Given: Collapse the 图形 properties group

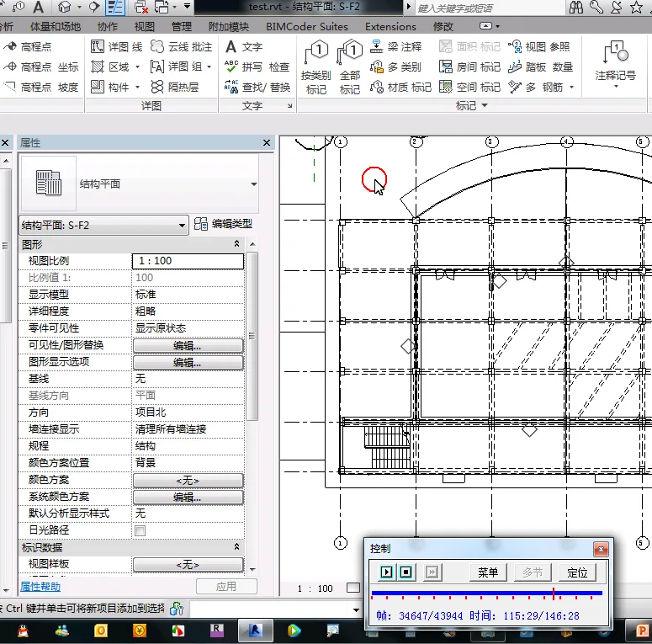Looking at the screenshot, I should pos(236,244).
